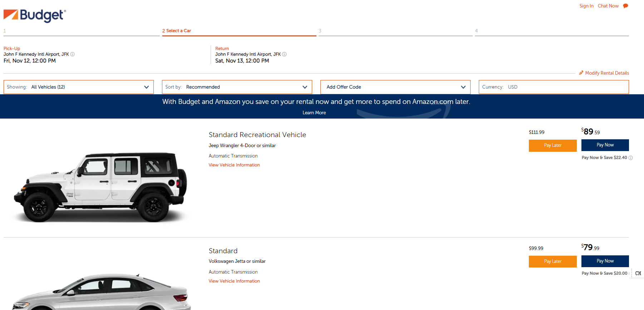Expand the Showing All Vehicles dropdown

point(79,87)
